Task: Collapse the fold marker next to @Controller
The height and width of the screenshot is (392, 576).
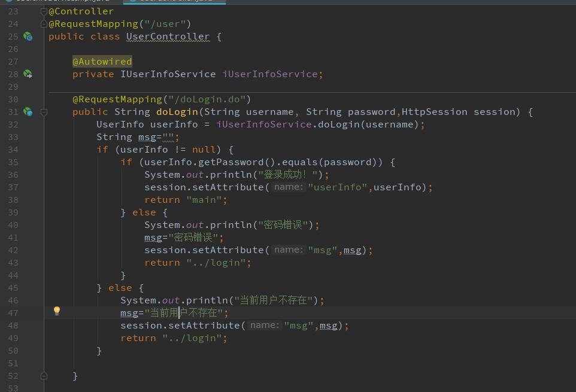Action: [x=44, y=12]
